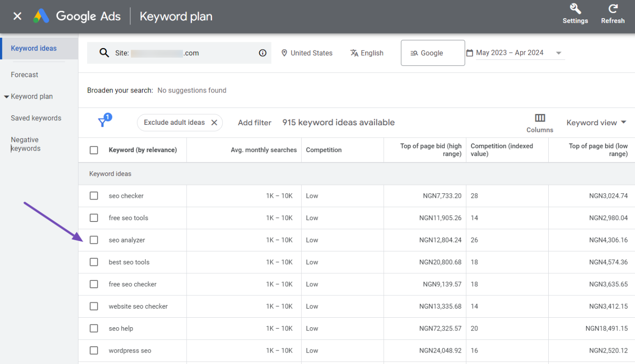
Task: Check the box for website seo checker
Action: pyautogui.click(x=94, y=306)
